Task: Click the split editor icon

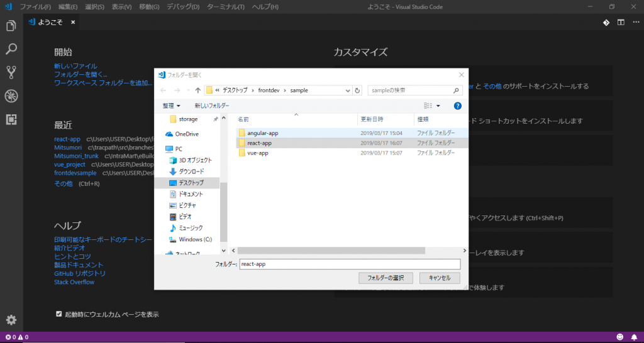Action: click(x=621, y=22)
